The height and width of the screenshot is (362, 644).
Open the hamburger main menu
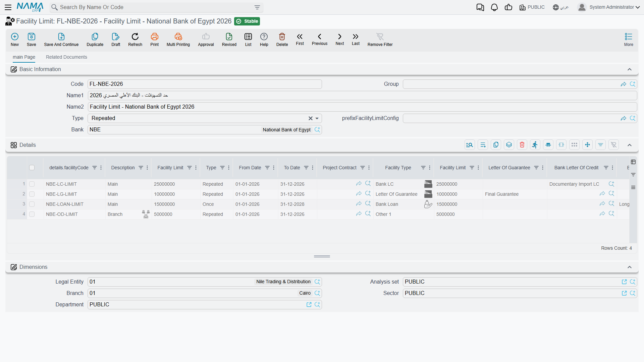pyautogui.click(x=8, y=7)
